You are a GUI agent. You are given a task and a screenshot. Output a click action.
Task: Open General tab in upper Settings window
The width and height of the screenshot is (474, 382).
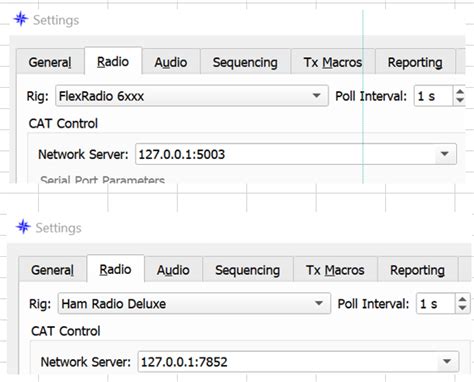50,62
